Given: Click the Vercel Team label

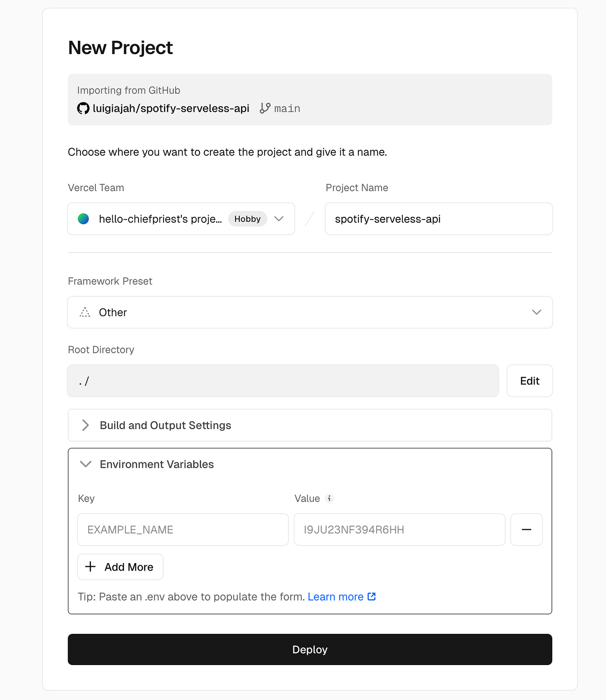Looking at the screenshot, I should [96, 188].
